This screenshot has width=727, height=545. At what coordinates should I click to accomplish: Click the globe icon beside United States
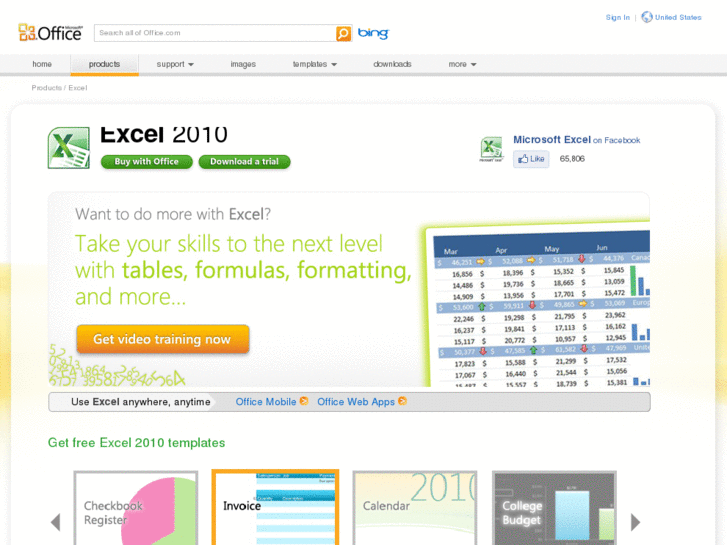coord(646,17)
